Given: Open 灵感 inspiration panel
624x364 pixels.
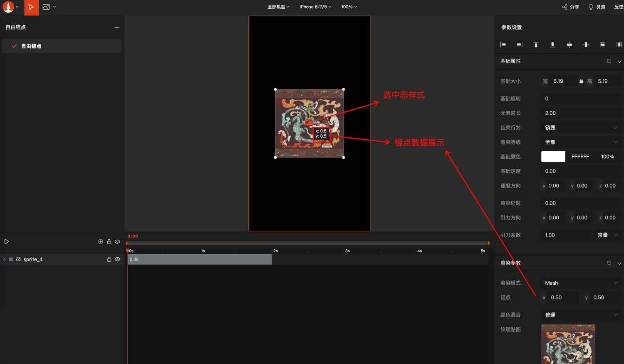Looking at the screenshot, I should 597,7.
